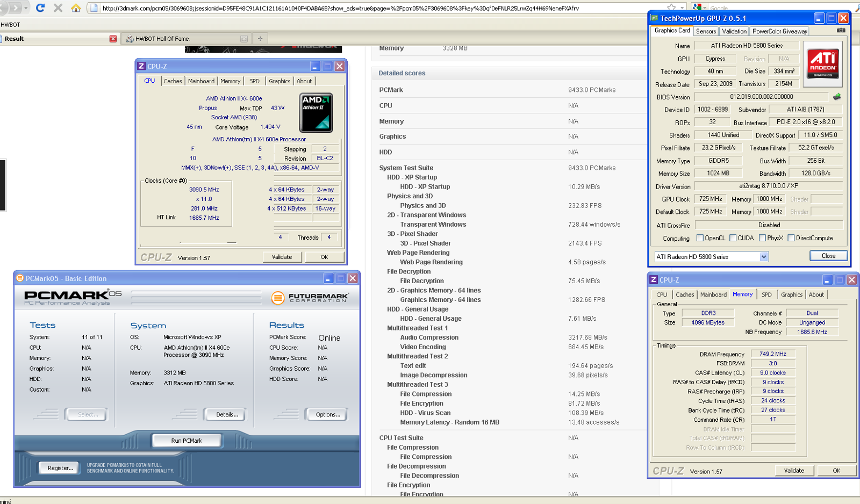Open Caches tab in lower CPU-Z window
860x504 pixels.
(685, 294)
